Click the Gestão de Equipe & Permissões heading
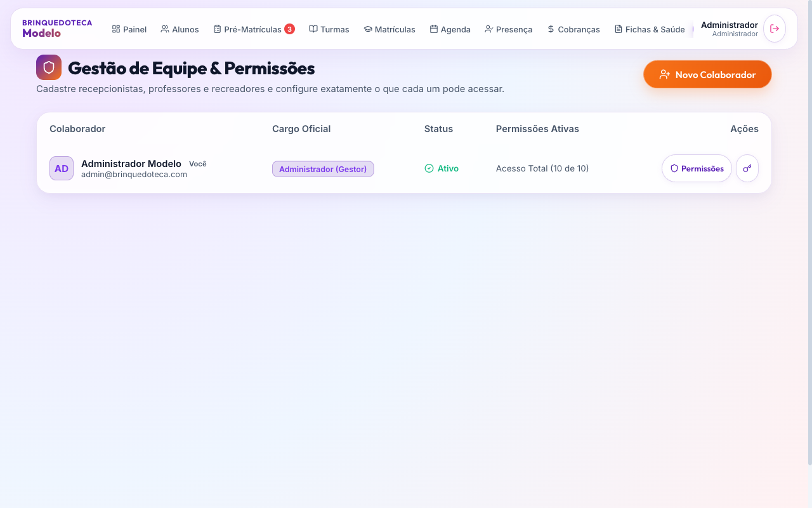The height and width of the screenshot is (508, 812). [191, 68]
